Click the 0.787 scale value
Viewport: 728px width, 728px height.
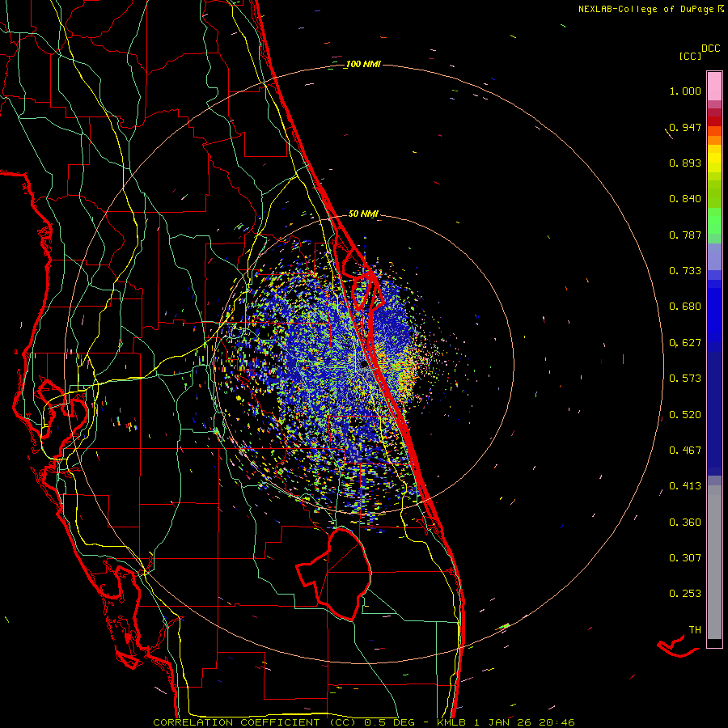[685, 235]
